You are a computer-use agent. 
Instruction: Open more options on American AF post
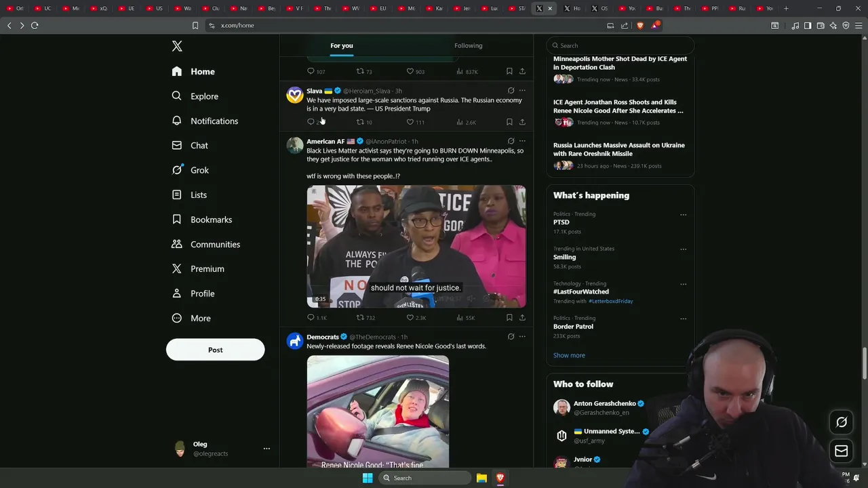point(522,141)
